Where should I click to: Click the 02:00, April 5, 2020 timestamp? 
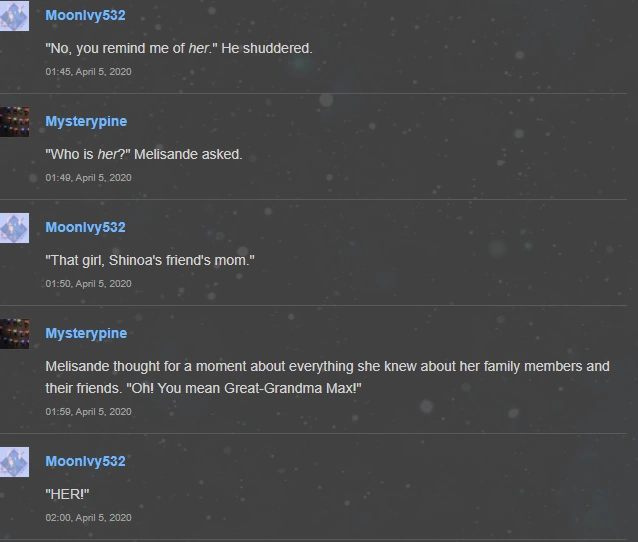pos(88,518)
